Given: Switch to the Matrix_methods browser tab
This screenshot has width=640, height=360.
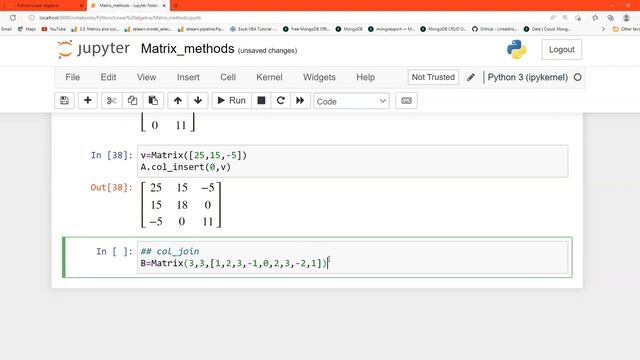Looking at the screenshot, I should point(128,6).
